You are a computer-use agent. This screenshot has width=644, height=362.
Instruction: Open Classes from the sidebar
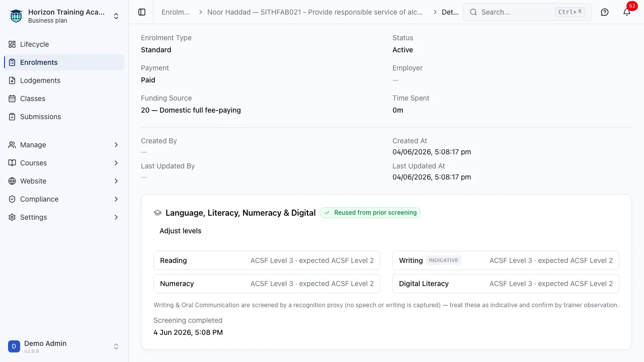64,99
